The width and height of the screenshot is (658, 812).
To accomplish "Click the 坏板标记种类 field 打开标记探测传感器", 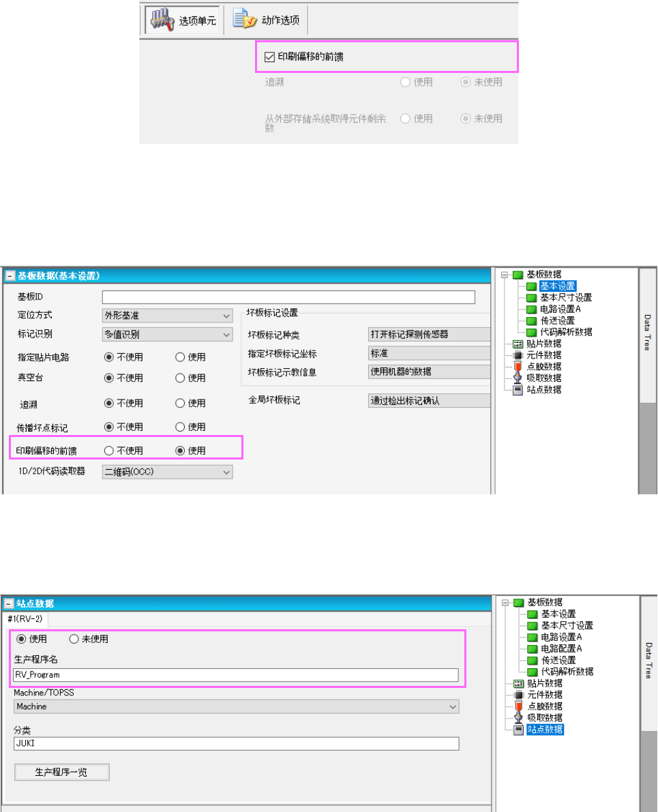I will pyautogui.click(x=429, y=335).
